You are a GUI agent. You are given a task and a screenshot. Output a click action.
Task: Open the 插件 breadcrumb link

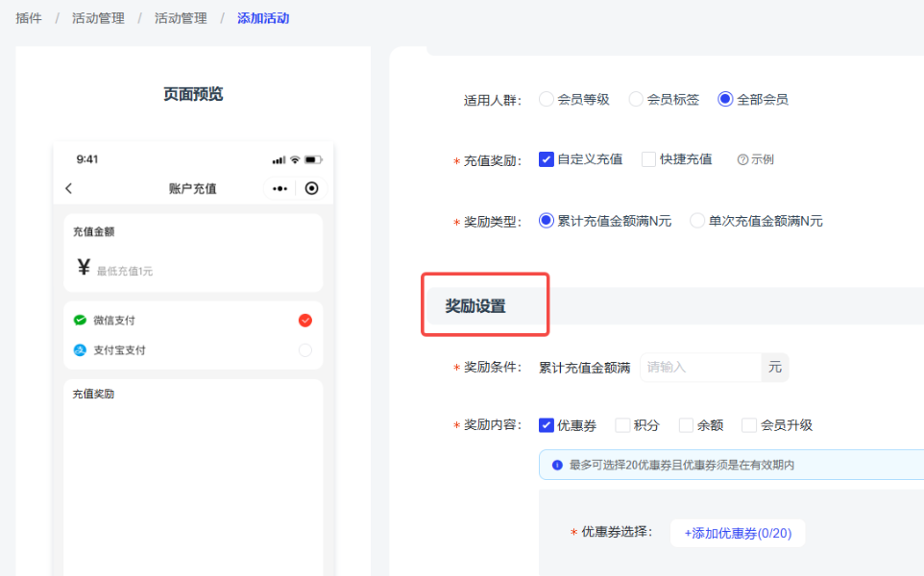(x=29, y=18)
